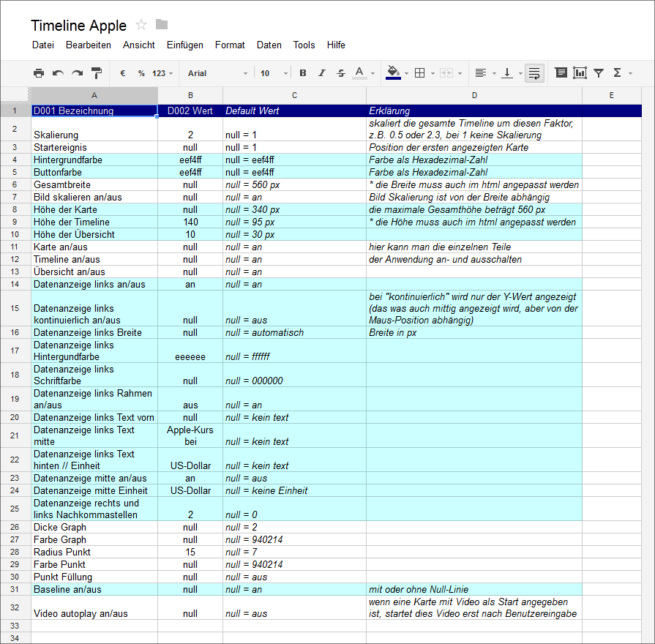Select cell 'Datenanzeige mitte Einheit'

pos(94,491)
